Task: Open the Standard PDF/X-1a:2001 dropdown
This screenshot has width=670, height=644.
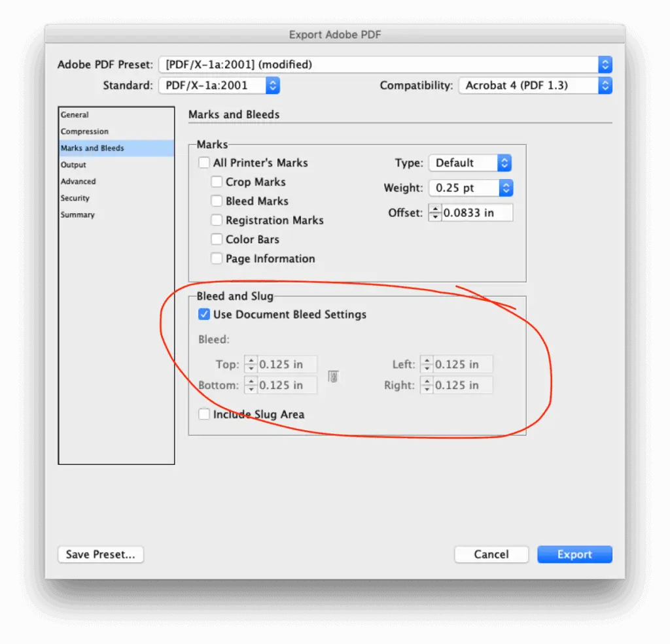Action: pos(219,86)
